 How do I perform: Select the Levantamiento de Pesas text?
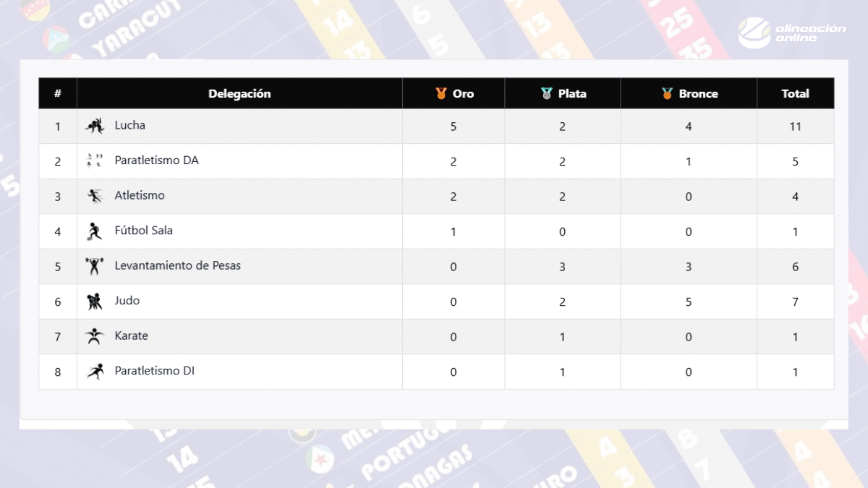click(x=177, y=265)
